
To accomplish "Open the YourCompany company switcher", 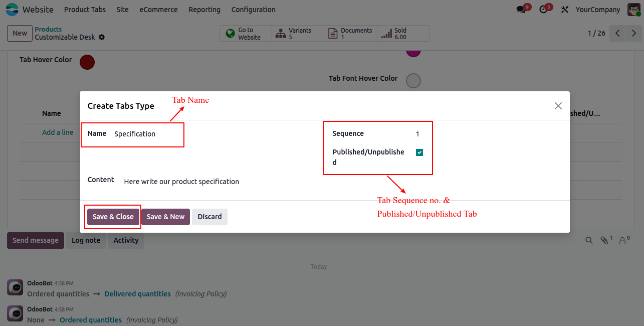I will pos(598,10).
